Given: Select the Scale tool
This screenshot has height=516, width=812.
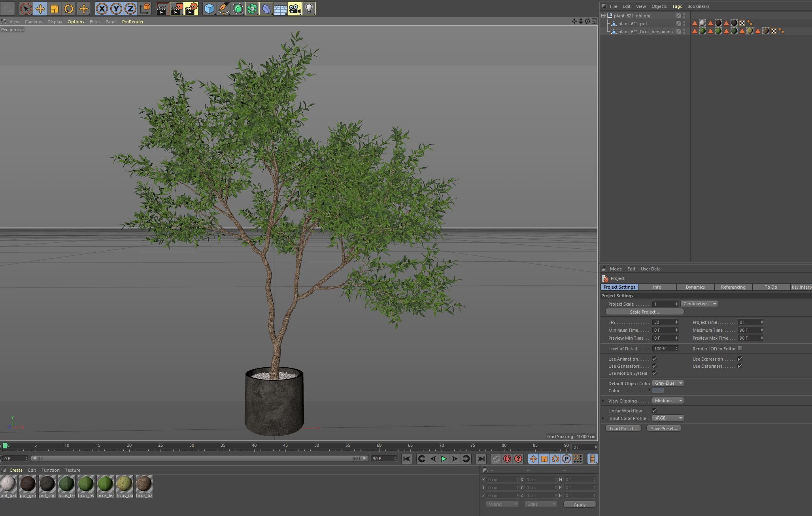Looking at the screenshot, I should click(55, 9).
